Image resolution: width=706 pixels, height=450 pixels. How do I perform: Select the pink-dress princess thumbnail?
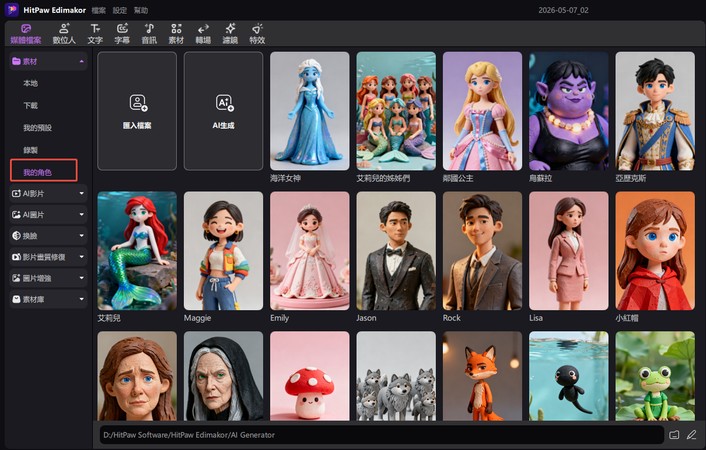pos(482,111)
